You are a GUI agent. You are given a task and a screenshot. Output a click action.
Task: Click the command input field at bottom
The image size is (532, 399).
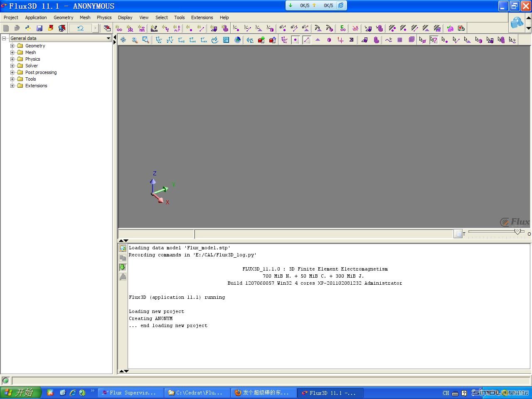[x=271, y=380]
